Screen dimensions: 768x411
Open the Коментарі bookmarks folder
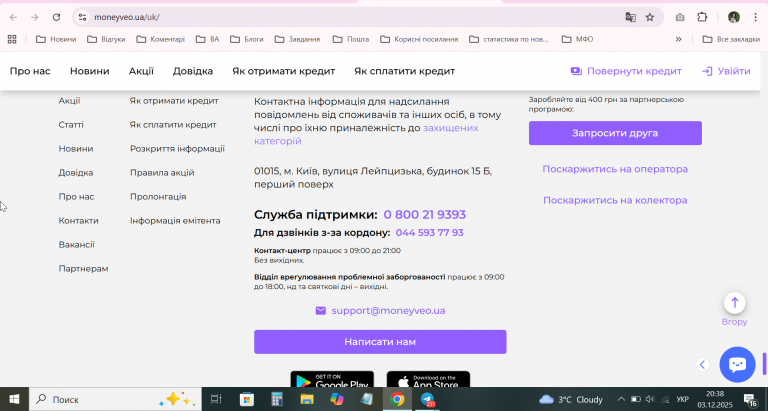click(x=160, y=39)
